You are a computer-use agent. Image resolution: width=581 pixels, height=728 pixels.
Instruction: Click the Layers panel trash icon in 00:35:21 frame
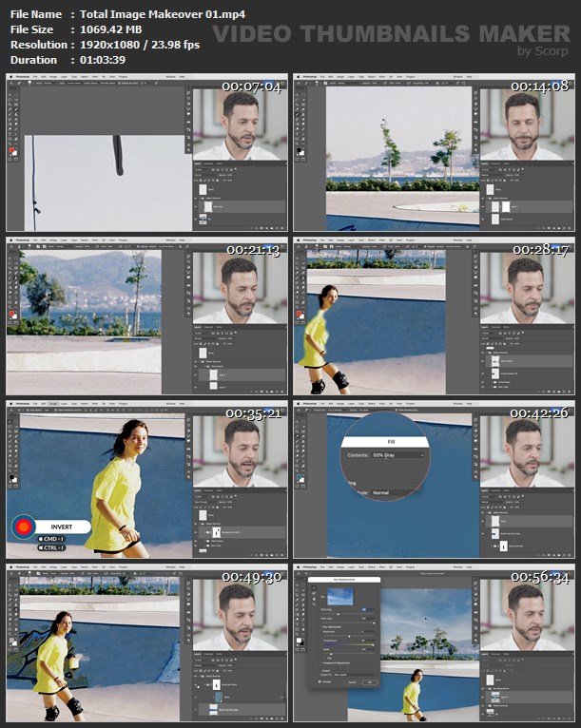(283, 557)
